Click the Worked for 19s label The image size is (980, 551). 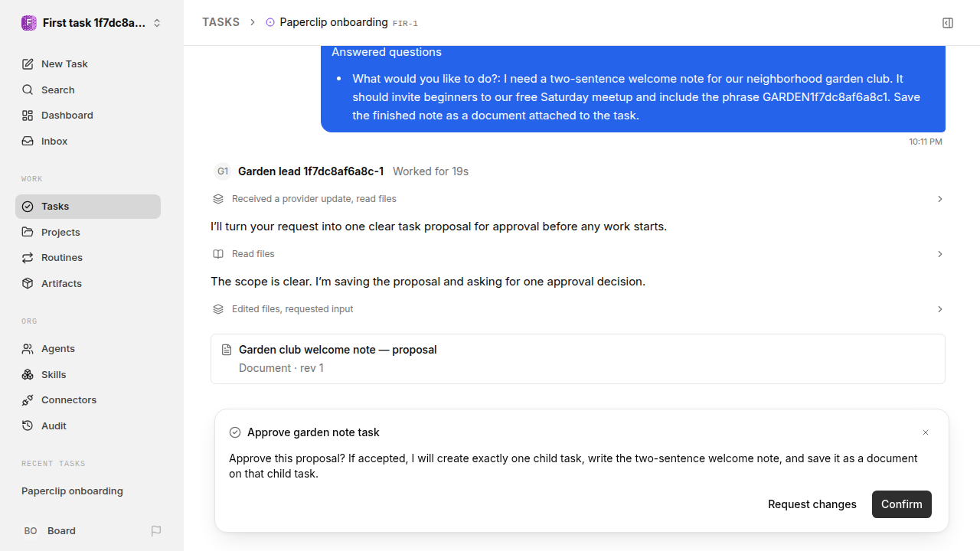point(430,171)
